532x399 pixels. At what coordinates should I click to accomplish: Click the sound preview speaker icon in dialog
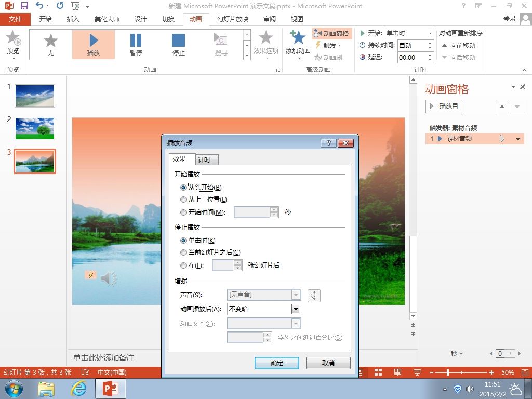[x=314, y=296]
